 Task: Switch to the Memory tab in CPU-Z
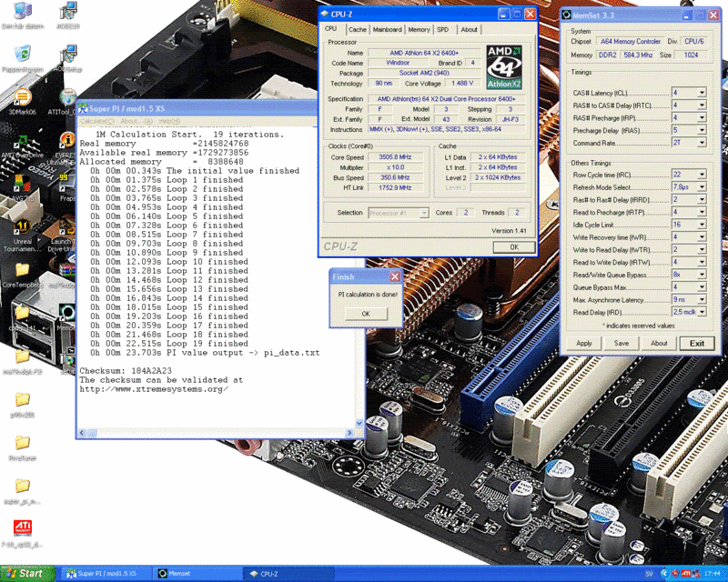[x=419, y=29]
